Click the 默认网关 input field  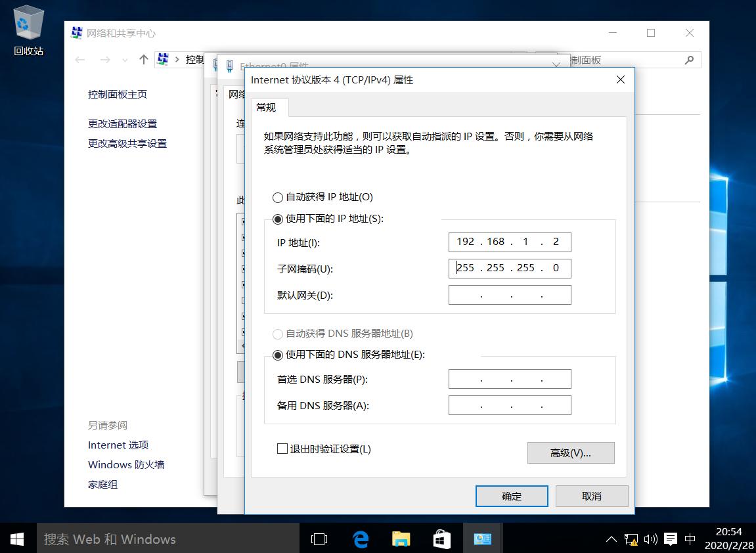click(x=510, y=294)
